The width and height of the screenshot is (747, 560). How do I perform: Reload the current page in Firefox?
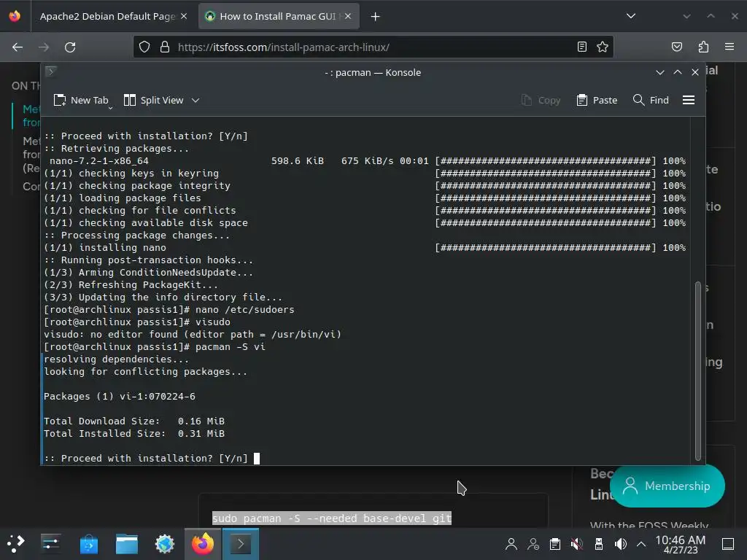(70, 47)
